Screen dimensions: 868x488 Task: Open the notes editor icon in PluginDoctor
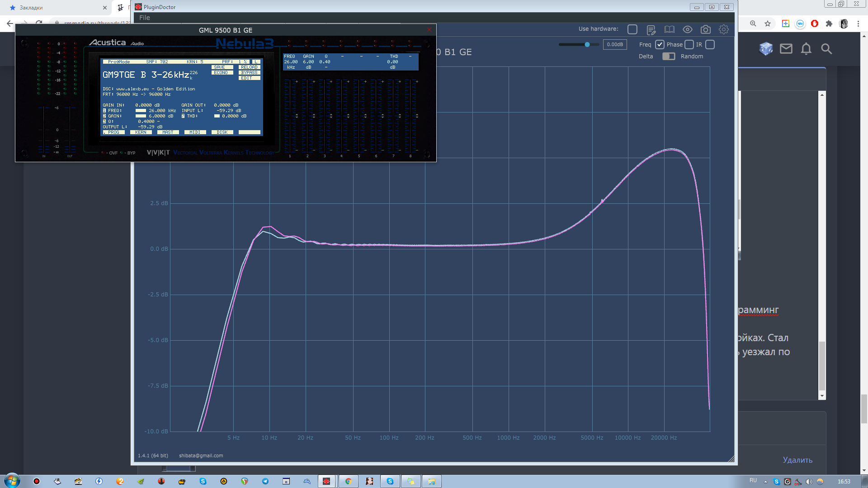point(651,30)
